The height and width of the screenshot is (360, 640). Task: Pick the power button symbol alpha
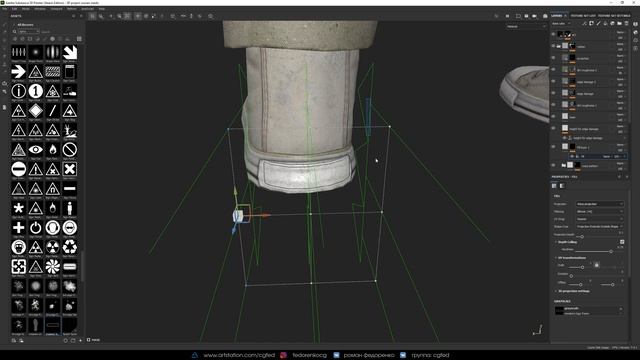pos(36,228)
